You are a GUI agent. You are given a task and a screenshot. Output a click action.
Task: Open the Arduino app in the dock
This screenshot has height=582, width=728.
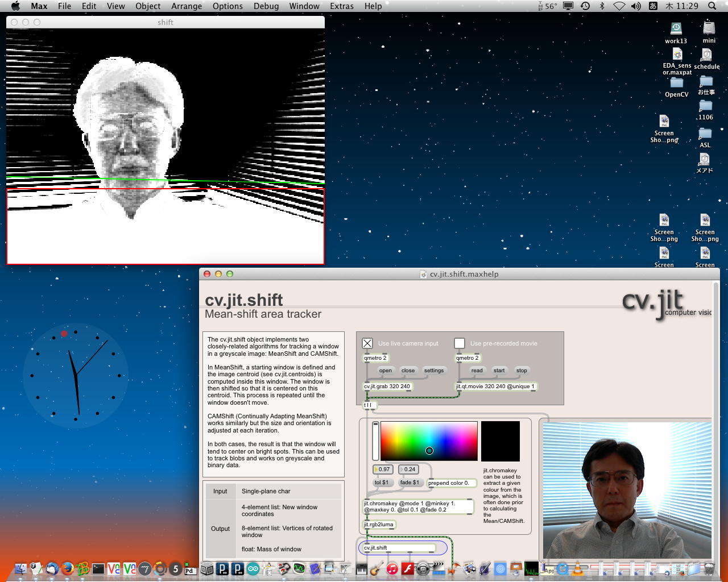pos(253,568)
